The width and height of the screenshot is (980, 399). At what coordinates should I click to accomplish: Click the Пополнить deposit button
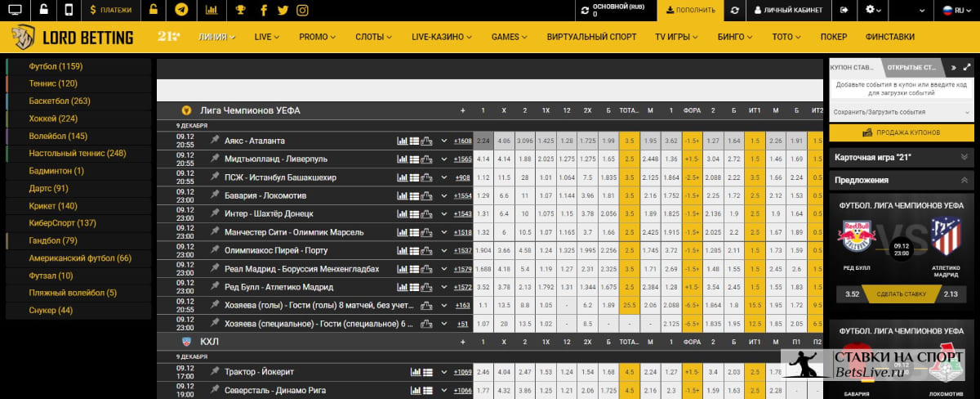(691, 10)
